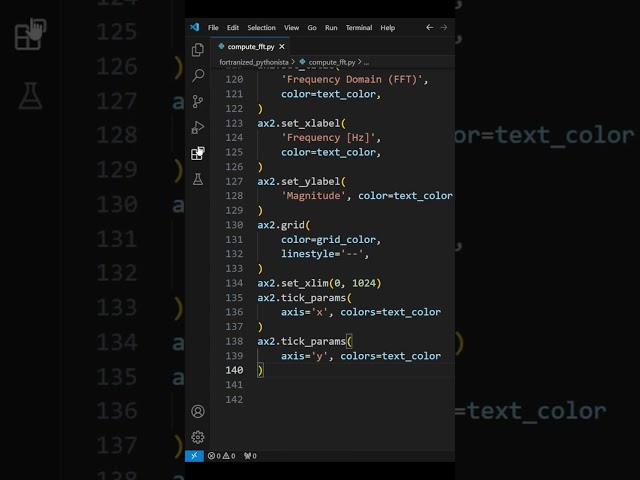Click axis='x' on line 136
The width and height of the screenshot is (640, 480).
(x=304, y=312)
